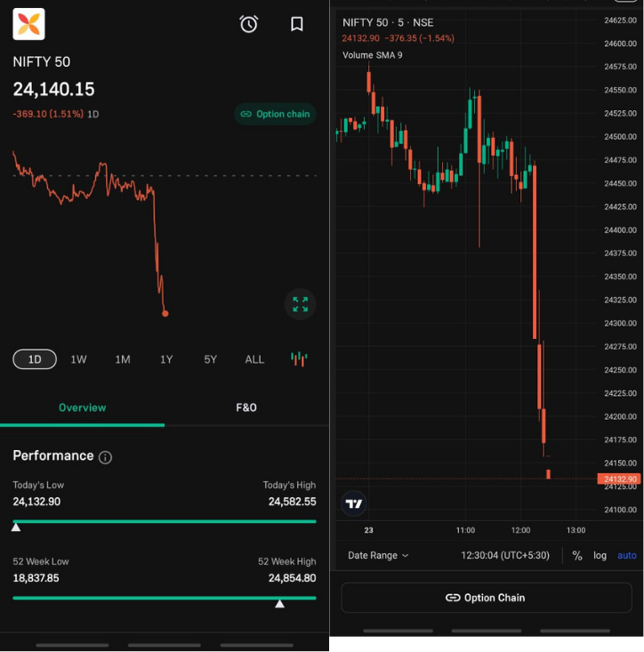Show Performance info tooltip icon
The width and height of the screenshot is (644, 652).
105,457
